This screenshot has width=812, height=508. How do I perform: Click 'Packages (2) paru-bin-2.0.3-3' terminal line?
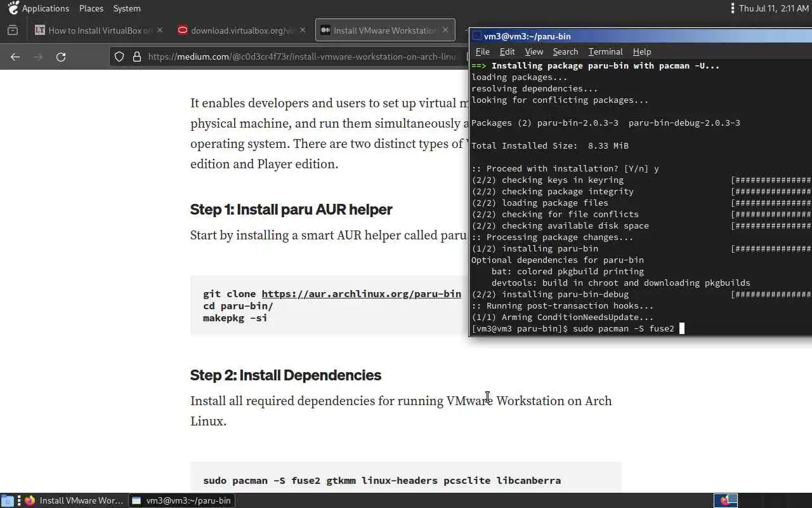[x=606, y=123]
